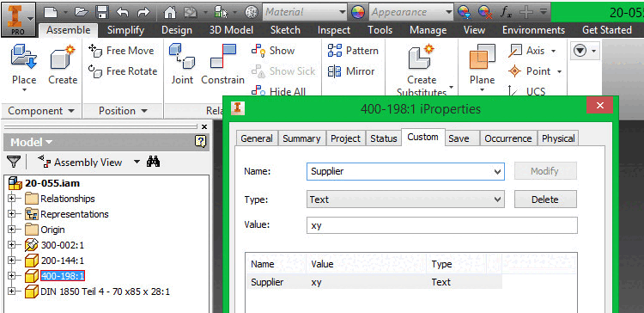Select DIN 1850 Teil 4 component in tree

(105, 292)
